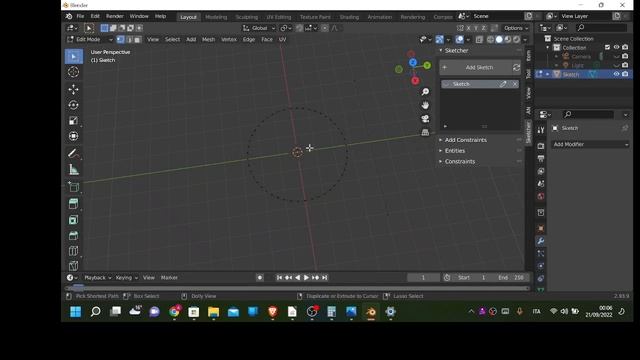Toggle Collection exclude checkbox in outliner
640x360 pixels.
607,47
